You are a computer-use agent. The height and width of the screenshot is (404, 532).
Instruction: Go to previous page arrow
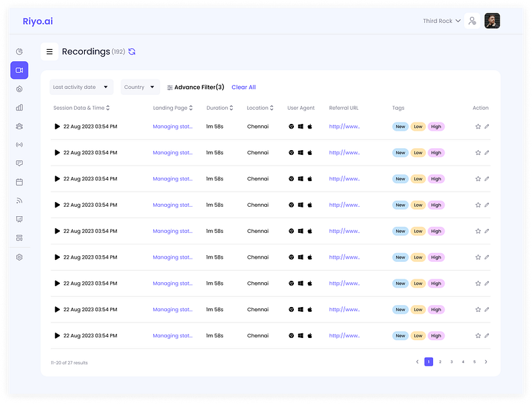pyautogui.click(x=417, y=362)
